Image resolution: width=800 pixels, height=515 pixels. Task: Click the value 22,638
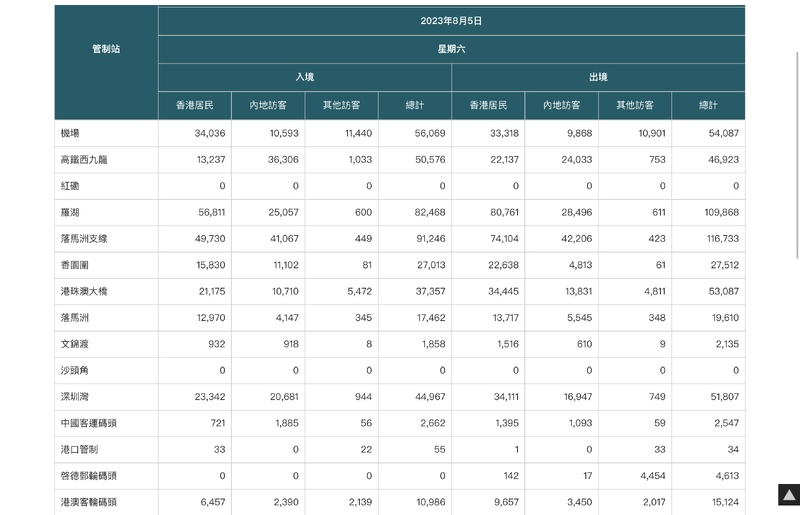(x=504, y=265)
